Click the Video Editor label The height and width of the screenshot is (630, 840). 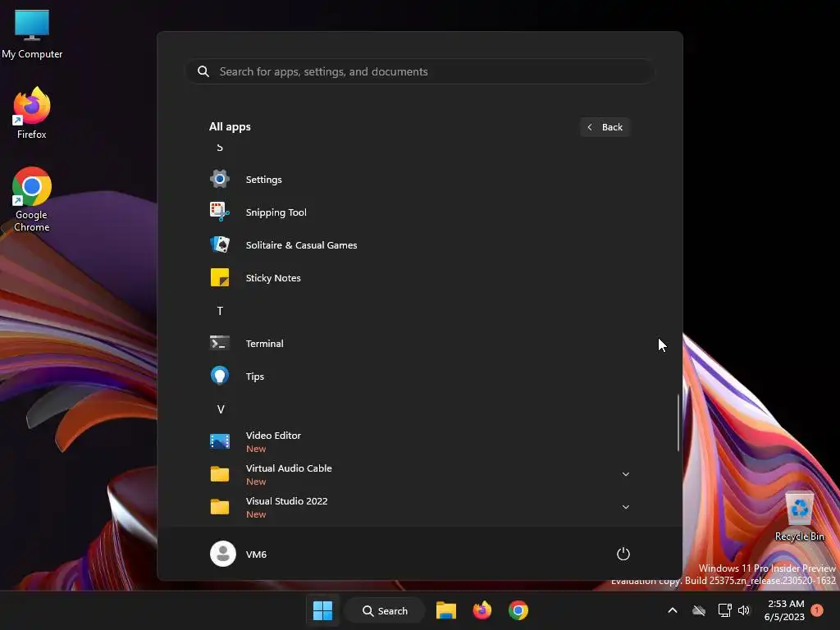tap(273, 436)
